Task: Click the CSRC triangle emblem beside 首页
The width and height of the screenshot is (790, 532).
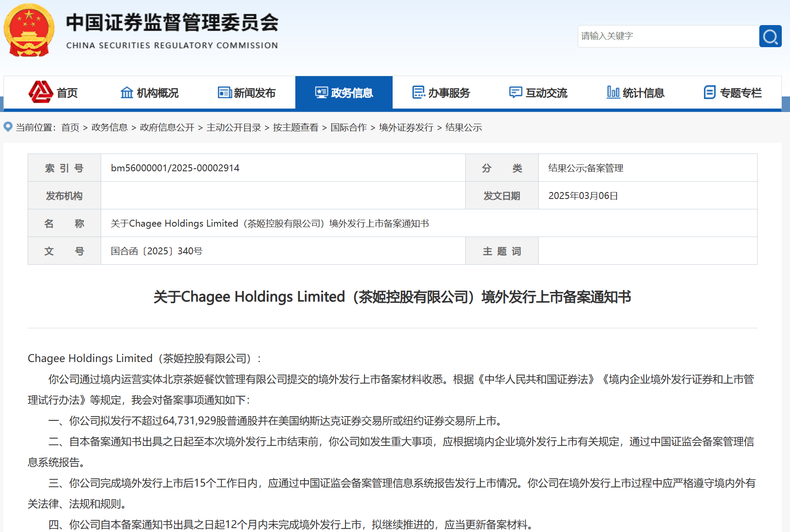Action: pyautogui.click(x=41, y=92)
